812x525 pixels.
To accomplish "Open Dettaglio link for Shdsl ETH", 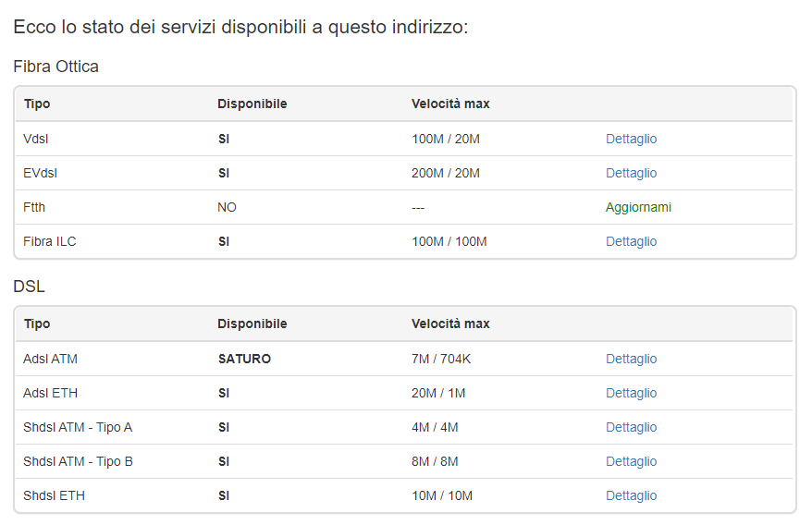I will point(631,495).
